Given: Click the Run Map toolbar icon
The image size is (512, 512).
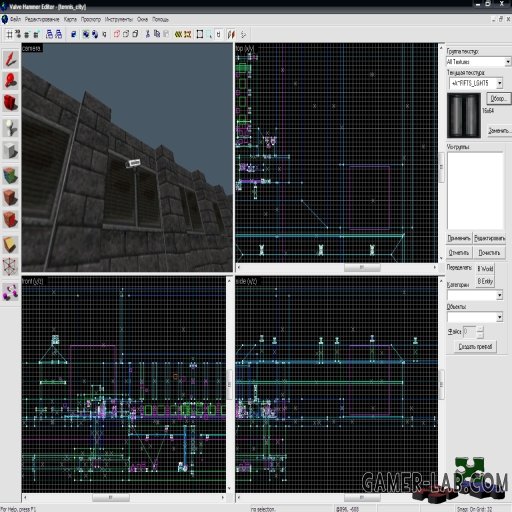Looking at the screenshot, I should coord(243,34).
